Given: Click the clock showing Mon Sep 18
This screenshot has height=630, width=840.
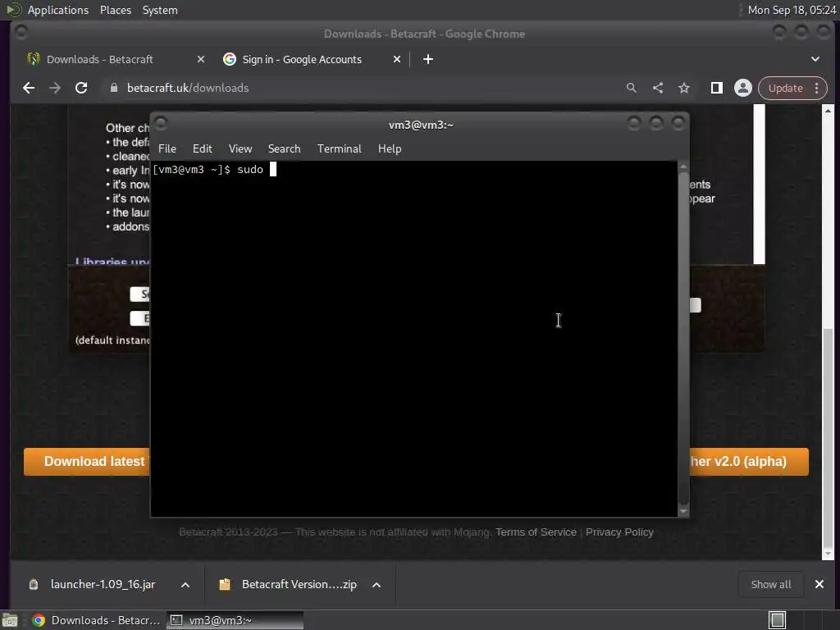Looking at the screenshot, I should click(792, 10).
